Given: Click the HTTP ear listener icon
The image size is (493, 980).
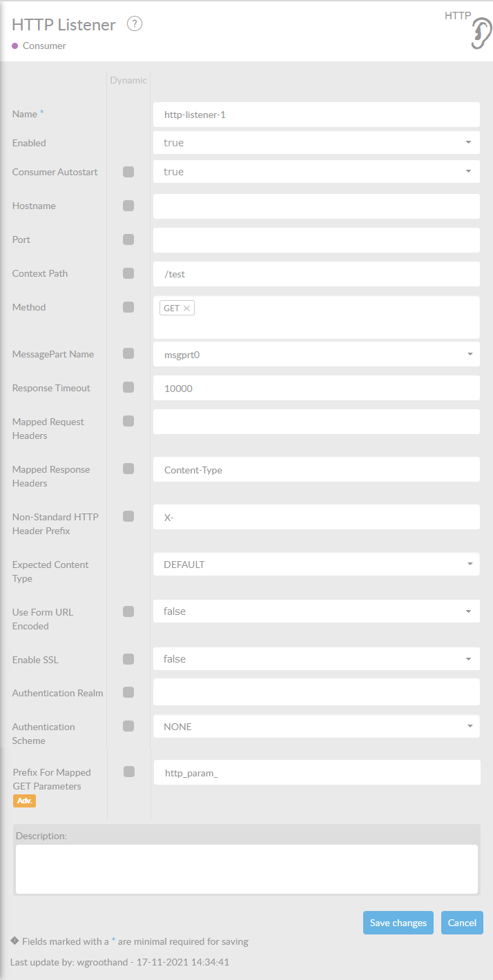Looking at the screenshot, I should [x=481, y=33].
